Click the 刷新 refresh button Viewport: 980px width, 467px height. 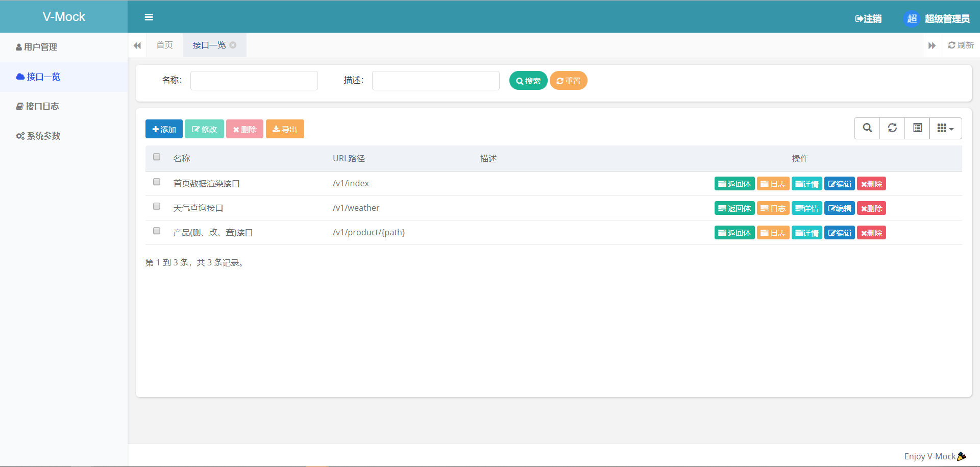(961, 45)
